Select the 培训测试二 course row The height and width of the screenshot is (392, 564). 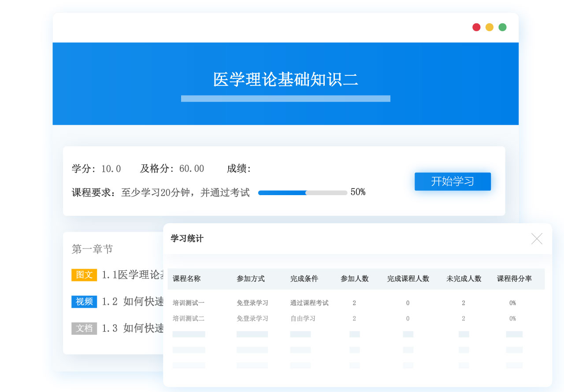click(x=189, y=318)
